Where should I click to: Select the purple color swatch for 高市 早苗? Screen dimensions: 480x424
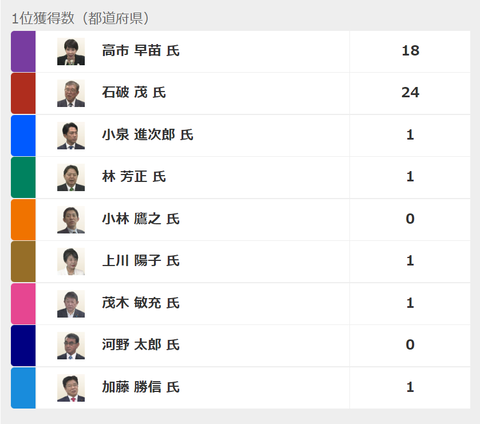23,52
